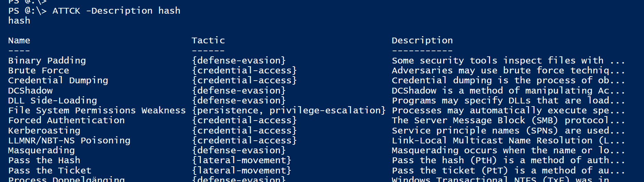Select Pass the Hash name

tap(44, 160)
